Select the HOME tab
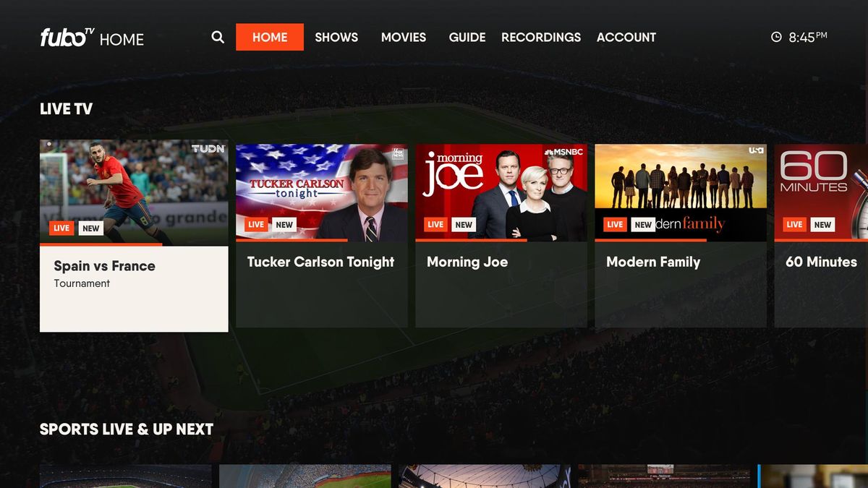Image resolution: width=868 pixels, height=488 pixels. [270, 37]
